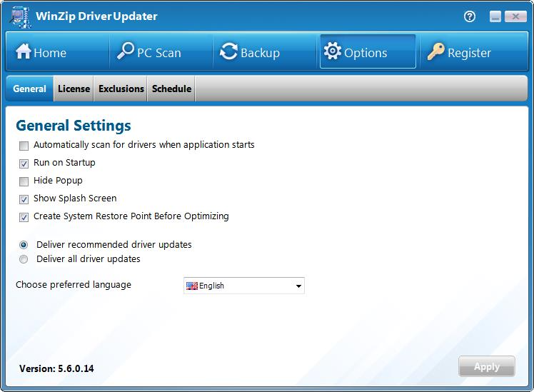534x392 pixels.
Task: Click the gear icon on Options
Action: tap(333, 51)
